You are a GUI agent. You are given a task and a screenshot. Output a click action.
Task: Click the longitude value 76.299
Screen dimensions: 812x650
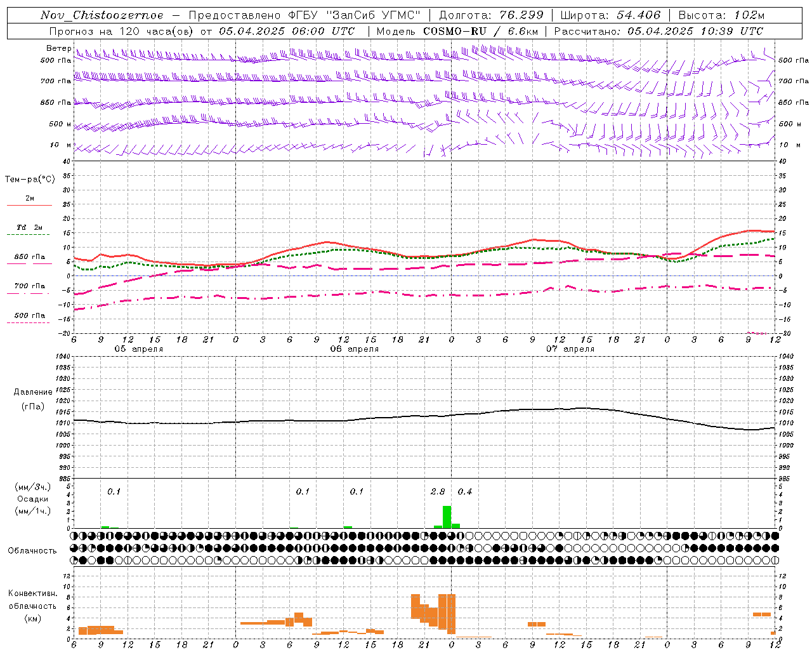(x=521, y=15)
